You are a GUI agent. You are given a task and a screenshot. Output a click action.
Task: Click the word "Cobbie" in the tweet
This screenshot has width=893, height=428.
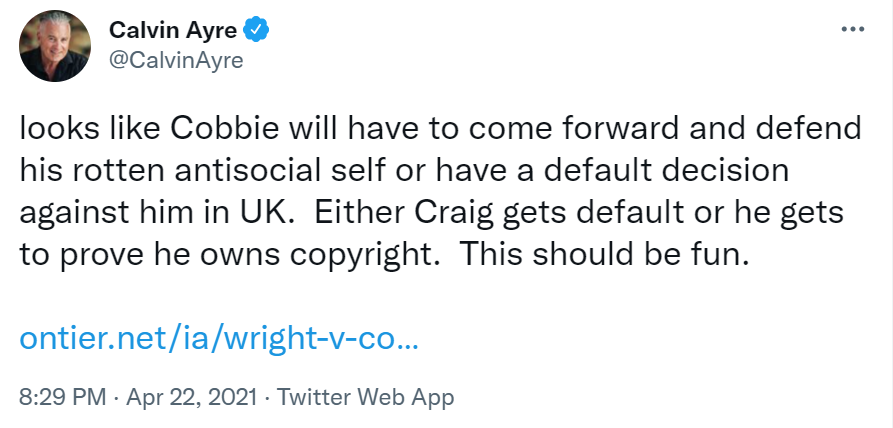coord(224,129)
